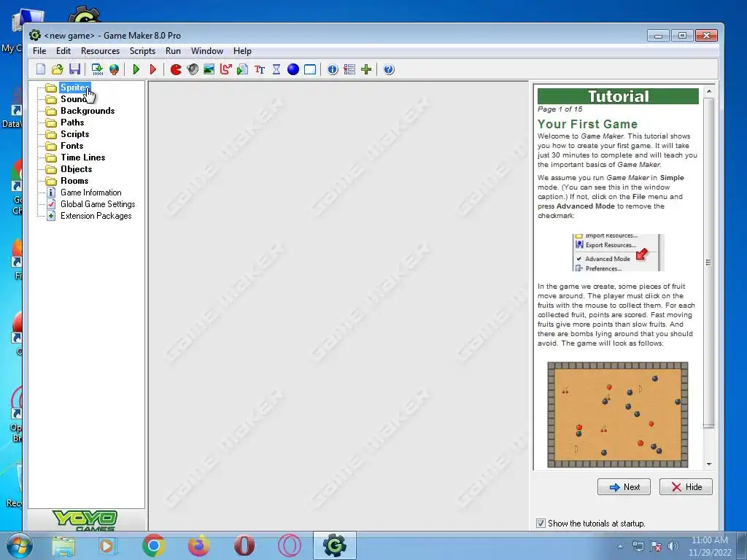The height and width of the screenshot is (560, 747).
Task: Open the Run menu
Action: pos(173,51)
